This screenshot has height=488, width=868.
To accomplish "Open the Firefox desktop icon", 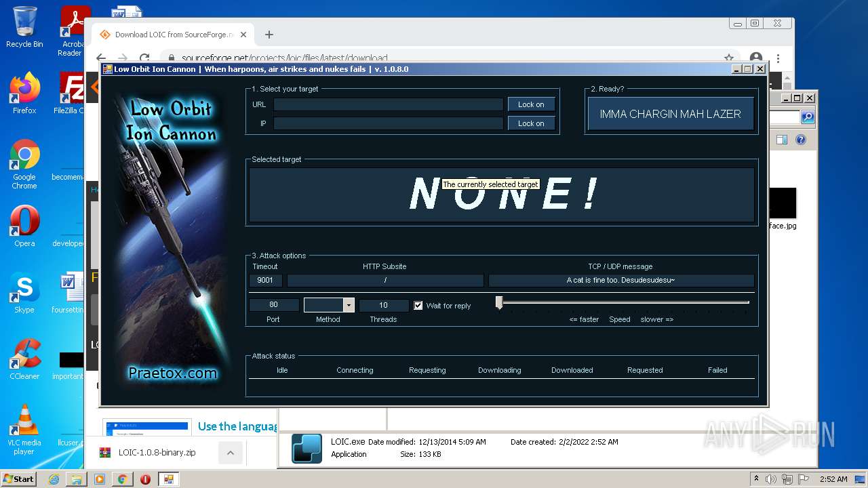I will click(24, 94).
